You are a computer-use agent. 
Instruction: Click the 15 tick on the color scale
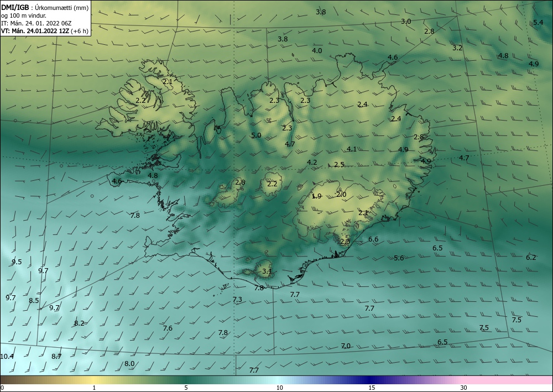coord(372,388)
